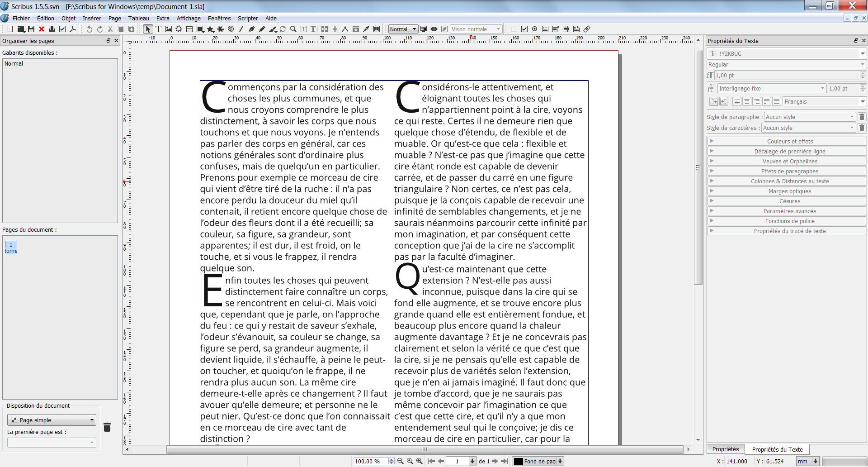Viewport: 868px width, 467px height.
Task: Switch to the Propriétés tab
Action: click(x=726, y=449)
